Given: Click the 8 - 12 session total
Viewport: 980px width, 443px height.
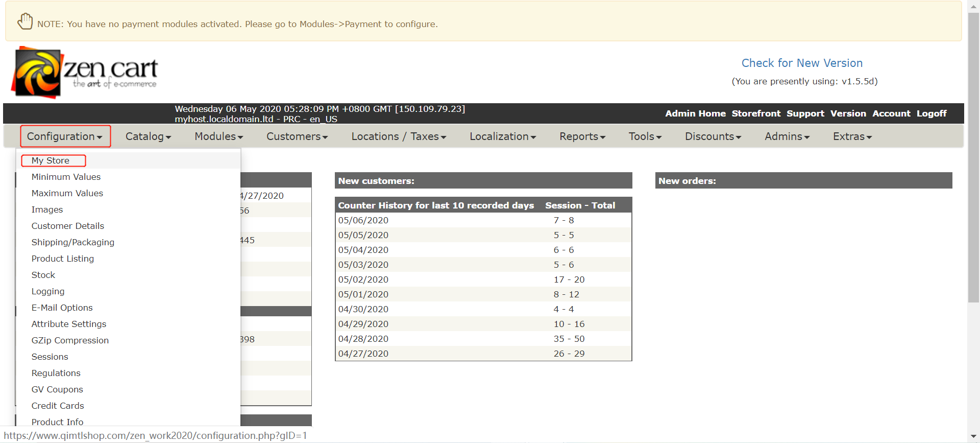Looking at the screenshot, I should (567, 294).
